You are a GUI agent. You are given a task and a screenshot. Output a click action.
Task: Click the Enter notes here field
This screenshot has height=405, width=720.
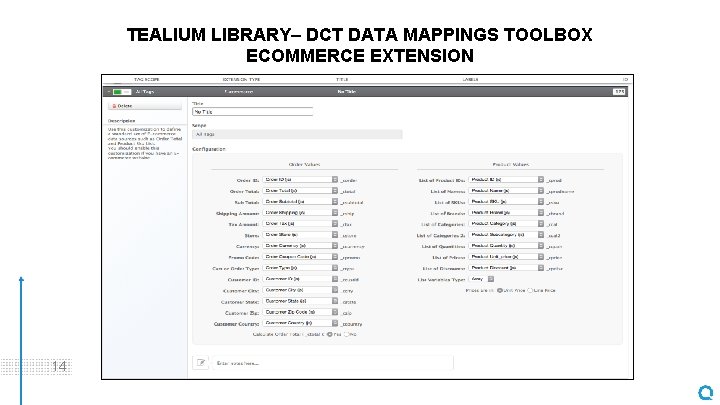[332, 363]
